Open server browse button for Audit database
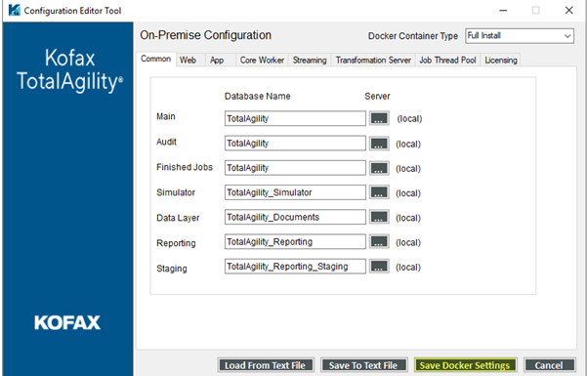Image resolution: width=588 pixels, height=376 pixels. coord(379,144)
